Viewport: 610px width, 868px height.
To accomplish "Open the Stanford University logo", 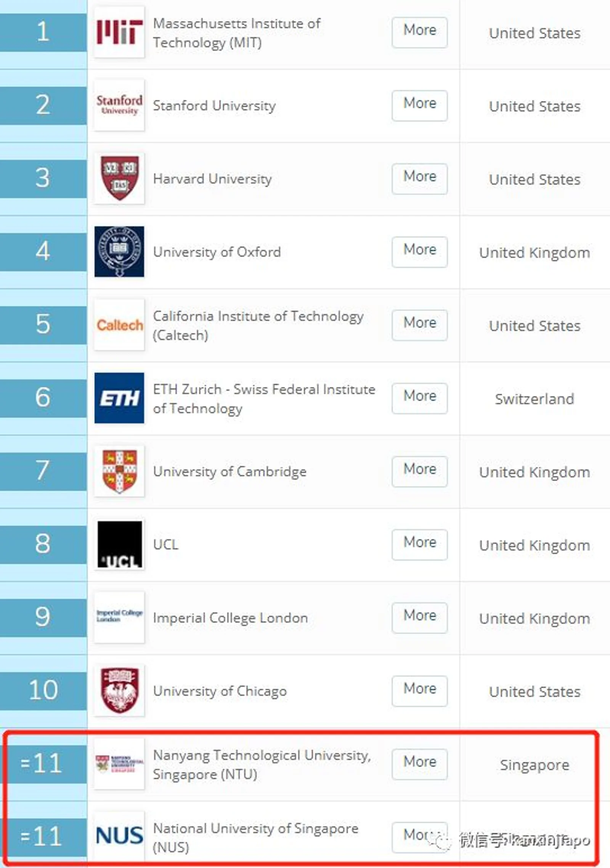I will coord(119,105).
